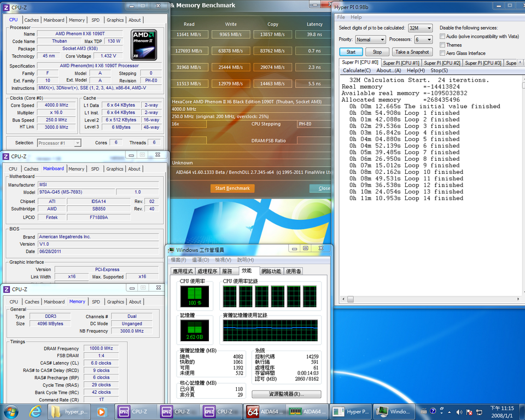The height and width of the screenshot is (420, 525).
Task: Switch to the Windows Task Manager taskbar item
Action: 393,412
